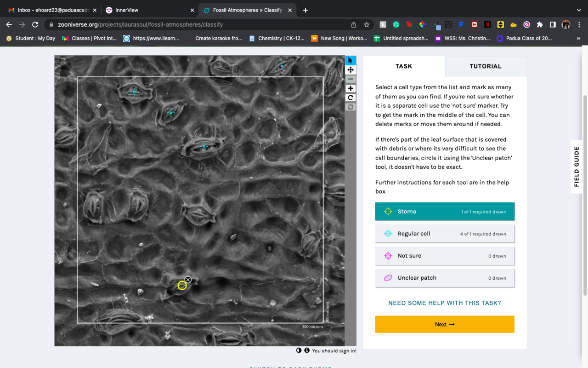Reload the current page
The image size is (588, 368).
pos(35,24)
